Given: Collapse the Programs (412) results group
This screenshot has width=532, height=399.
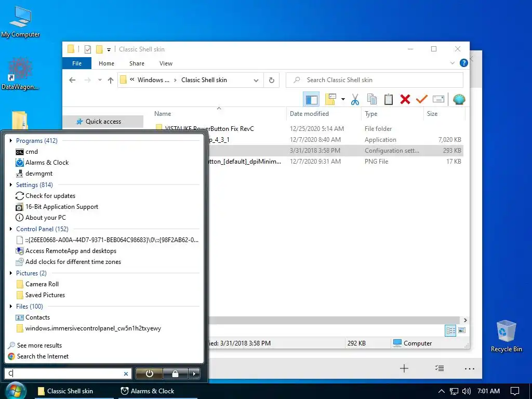Looking at the screenshot, I should click(x=11, y=140).
